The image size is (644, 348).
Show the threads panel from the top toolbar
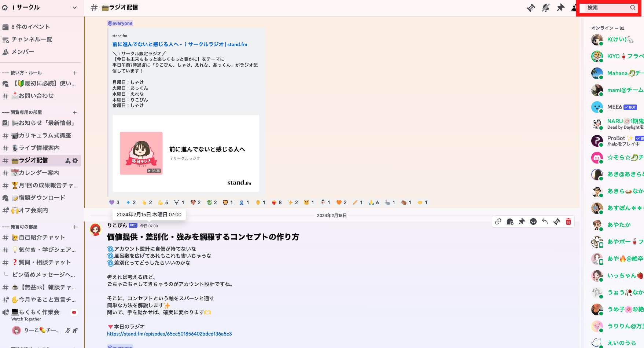point(531,7)
